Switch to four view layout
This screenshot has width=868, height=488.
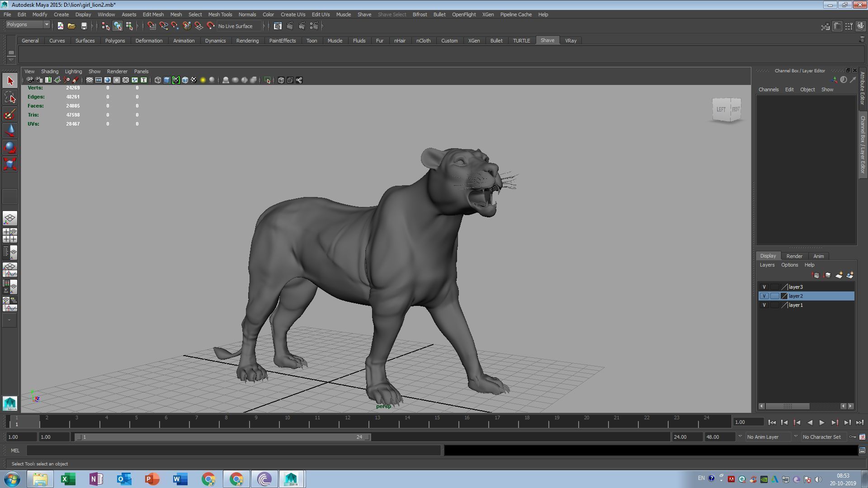point(10,235)
